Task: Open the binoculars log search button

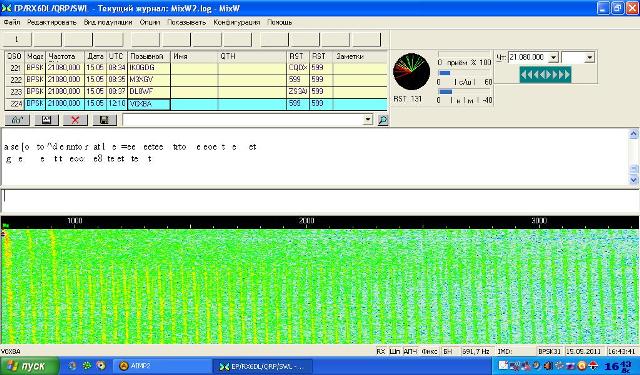Action: (x=17, y=120)
